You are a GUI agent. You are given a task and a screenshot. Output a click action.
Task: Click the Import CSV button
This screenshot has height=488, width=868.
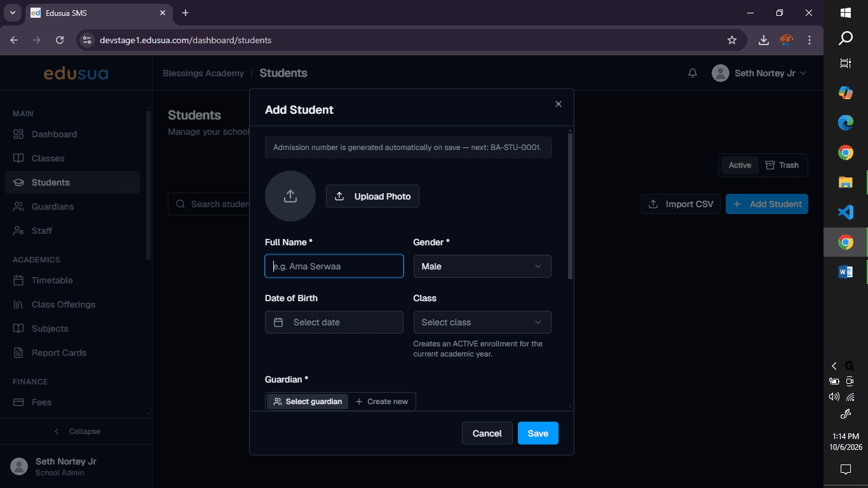(x=681, y=204)
